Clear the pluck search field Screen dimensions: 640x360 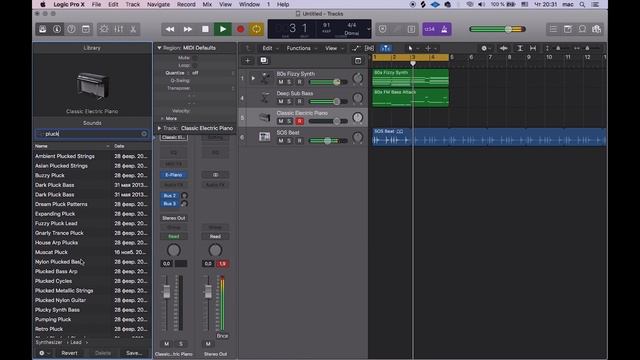[x=144, y=134]
